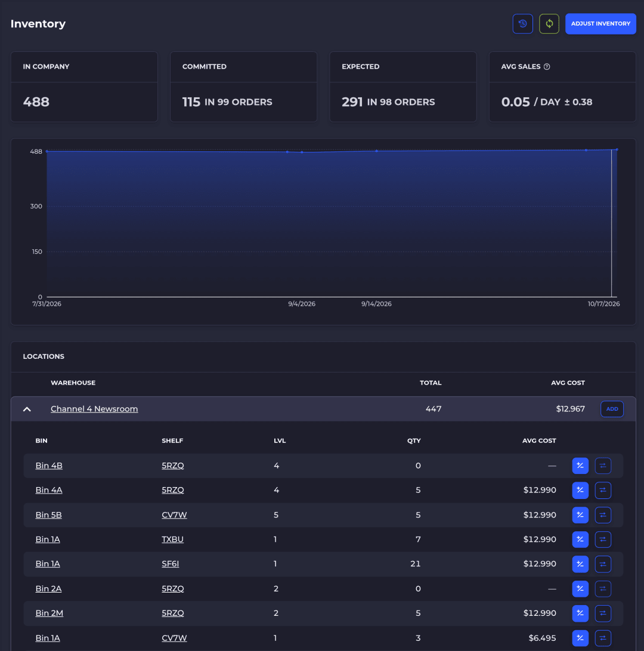Click the warehouse average cost $12.967
The image size is (644, 651).
(571, 409)
